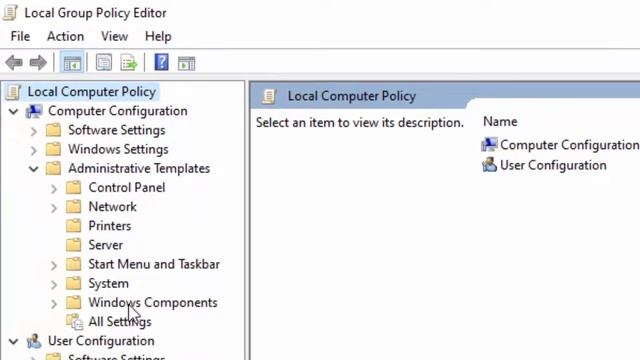
Task: Select Start Menu and Taskbar tree label
Action: 154,264
